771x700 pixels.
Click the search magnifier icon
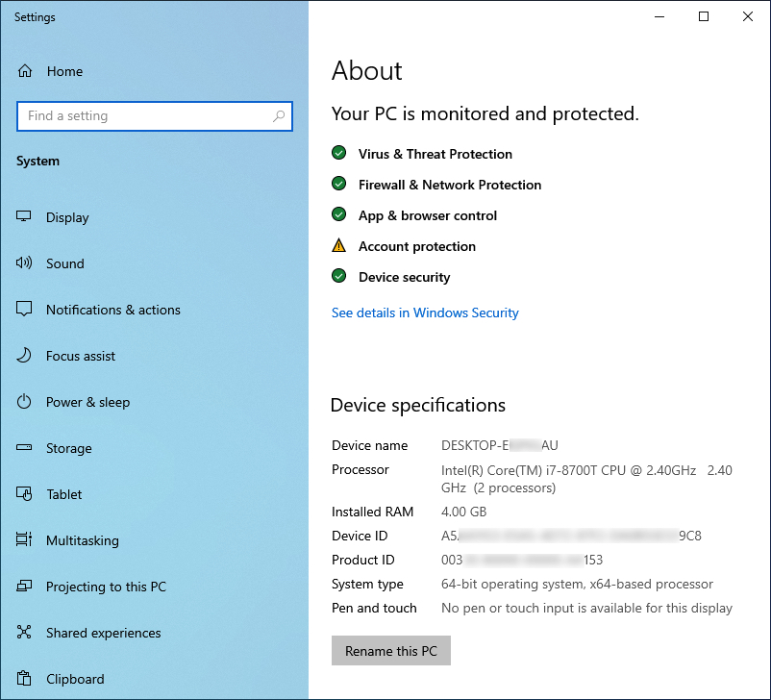point(279,115)
